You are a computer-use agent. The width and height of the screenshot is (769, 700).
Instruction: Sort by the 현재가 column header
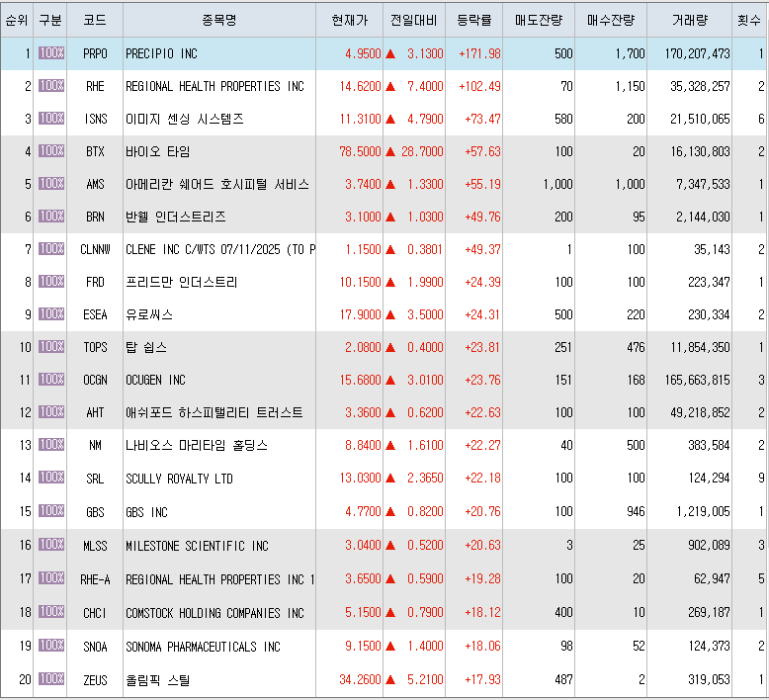pos(349,20)
